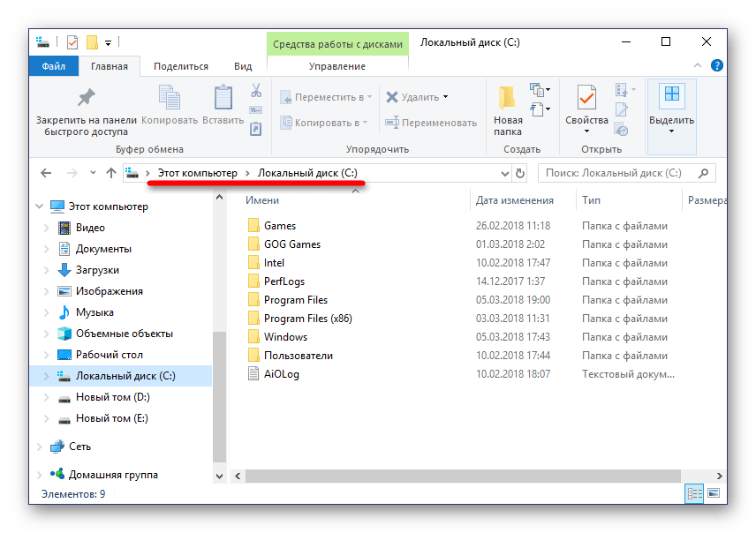Expand the Сеть tree node

click(40, 447)
